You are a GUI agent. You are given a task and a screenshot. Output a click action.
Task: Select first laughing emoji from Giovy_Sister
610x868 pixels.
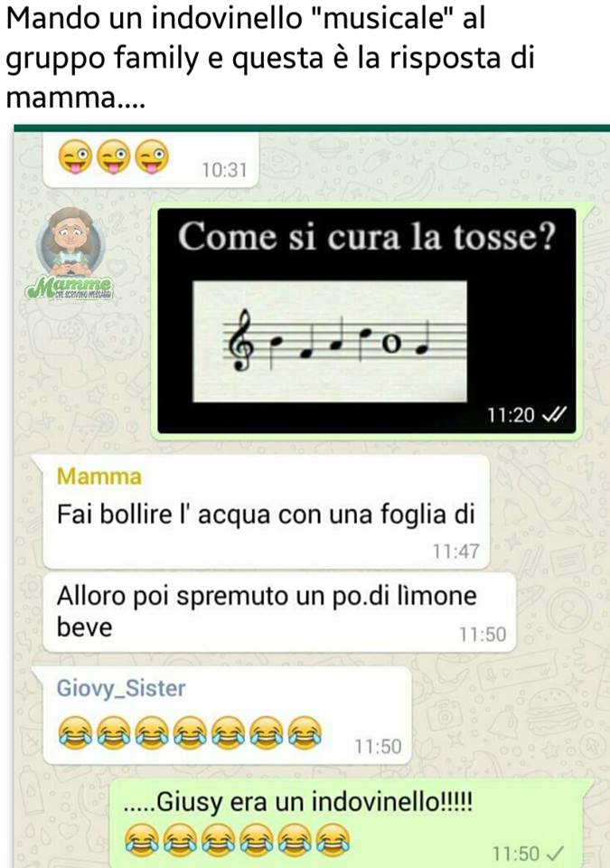click(x=75, y=733)
